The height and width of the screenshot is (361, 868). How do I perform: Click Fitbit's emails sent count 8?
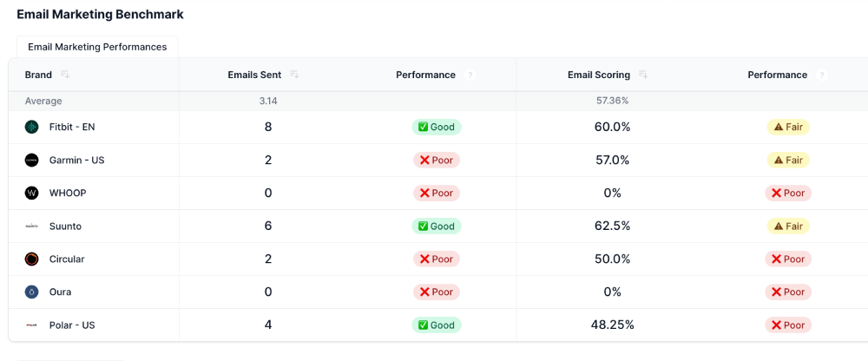[x=268, y=127]
